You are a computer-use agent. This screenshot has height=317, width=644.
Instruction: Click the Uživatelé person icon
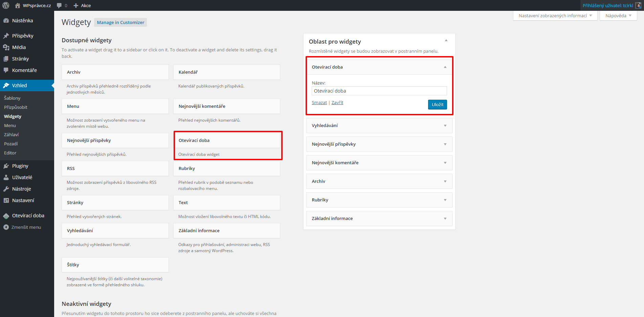click(x=6, y=177)
